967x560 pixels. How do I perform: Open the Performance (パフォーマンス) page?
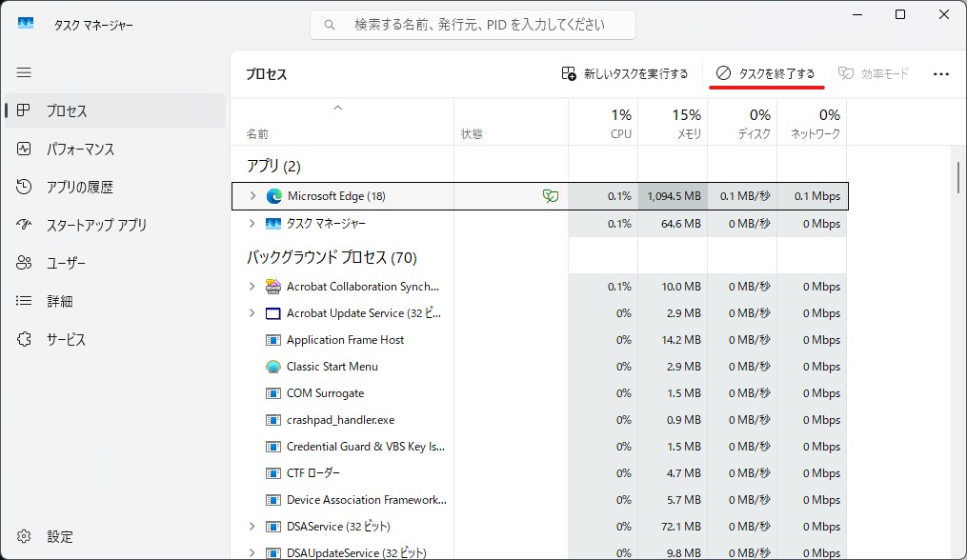(x=80, y=150)
